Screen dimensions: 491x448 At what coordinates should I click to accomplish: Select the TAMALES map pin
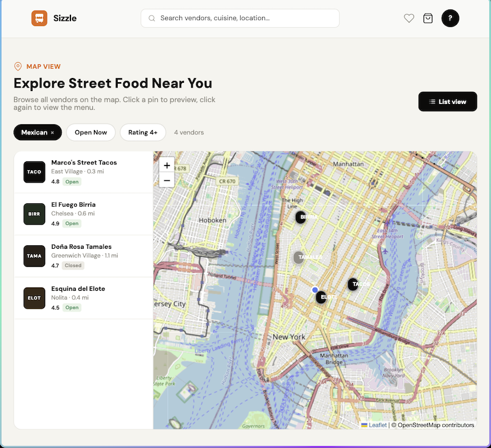pos(299,257)
